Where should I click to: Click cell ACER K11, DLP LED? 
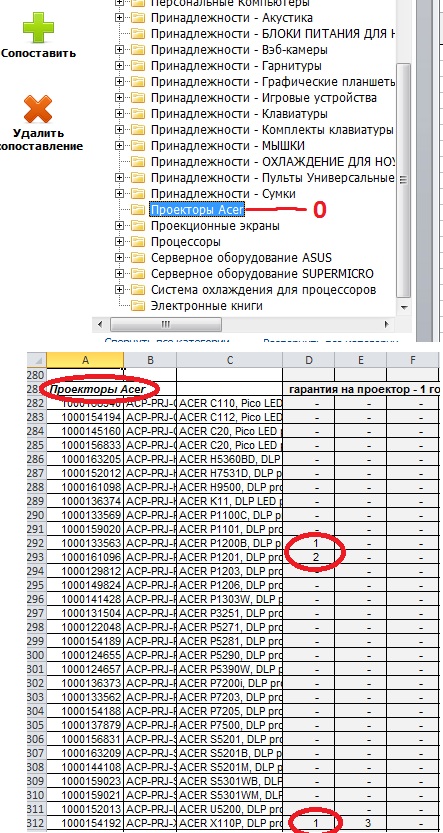(229, 502)
